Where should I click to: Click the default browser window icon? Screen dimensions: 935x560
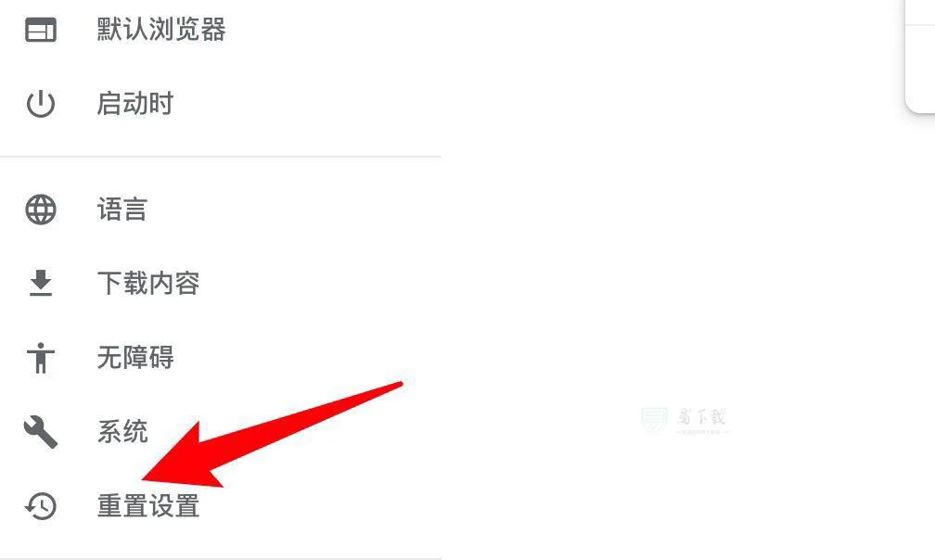(x=41, y=29)
